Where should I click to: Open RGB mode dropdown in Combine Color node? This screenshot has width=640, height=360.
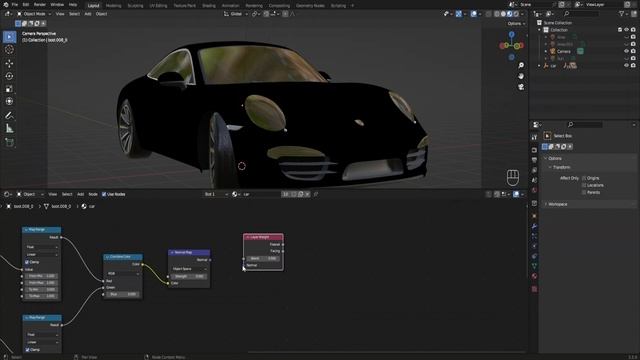point(123,273)
